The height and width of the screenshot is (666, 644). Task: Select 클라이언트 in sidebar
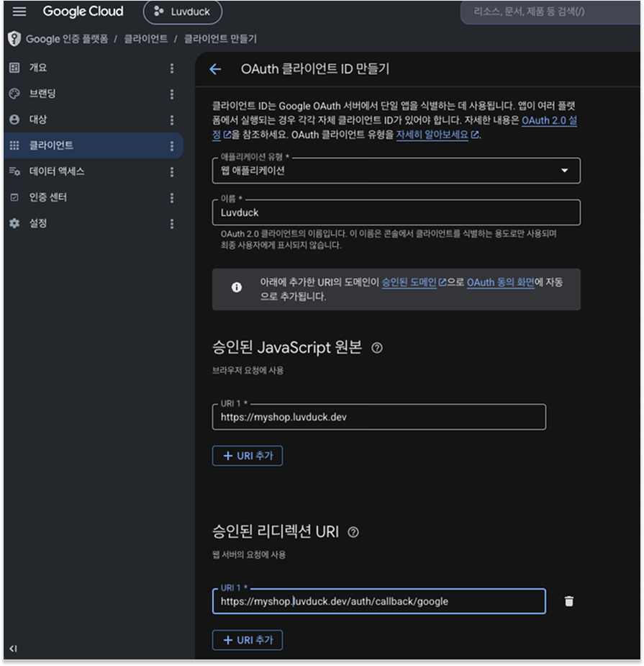point(94,145)
